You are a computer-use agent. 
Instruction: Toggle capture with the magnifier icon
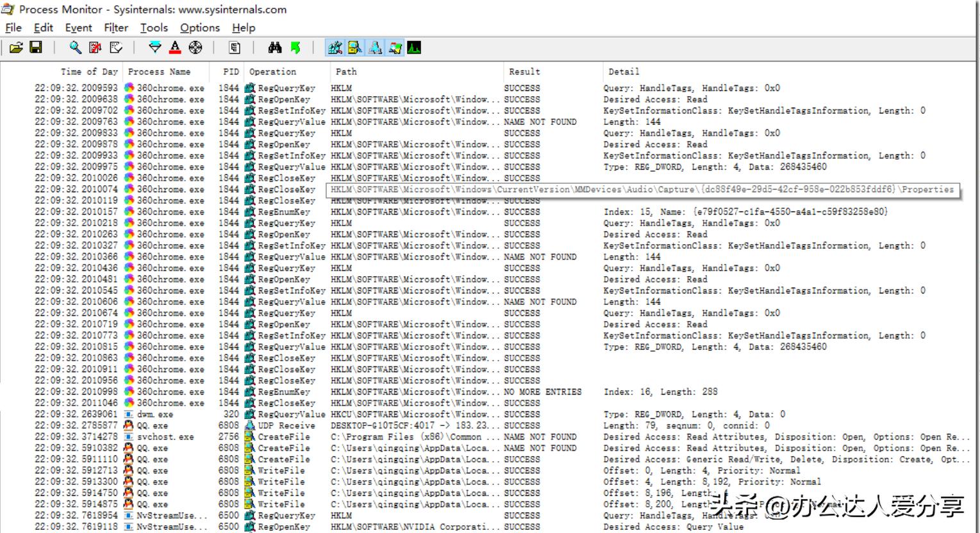point(76,48)
